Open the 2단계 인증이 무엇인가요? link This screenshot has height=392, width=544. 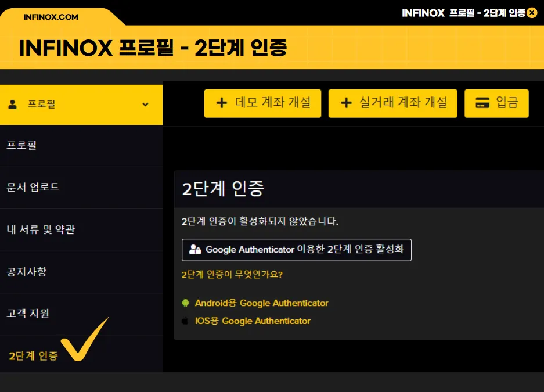(x=232, y=275)
